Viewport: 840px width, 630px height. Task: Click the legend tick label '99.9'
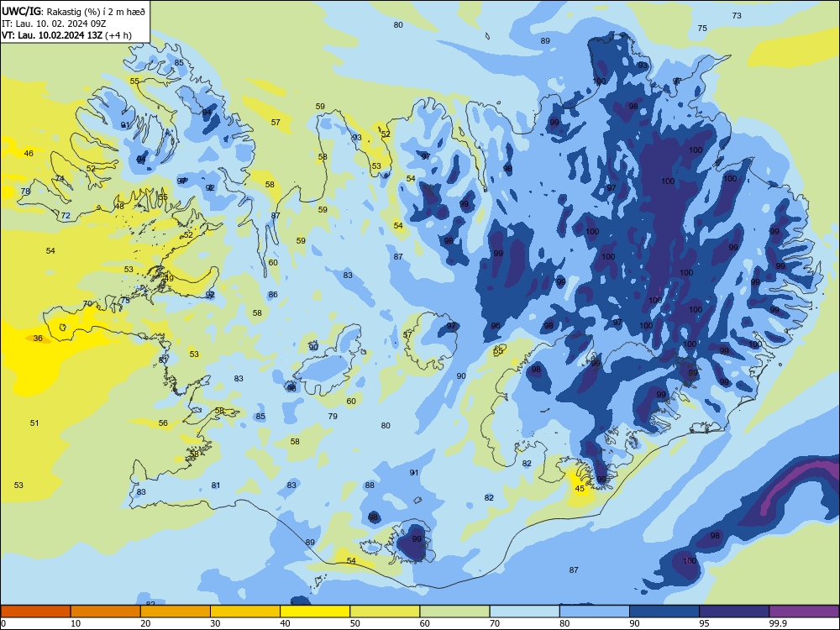(778, 623)
